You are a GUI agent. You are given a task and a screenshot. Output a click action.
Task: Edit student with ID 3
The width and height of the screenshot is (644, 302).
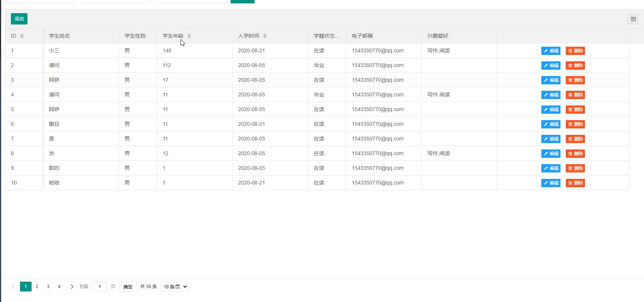(x=551, y=80)
